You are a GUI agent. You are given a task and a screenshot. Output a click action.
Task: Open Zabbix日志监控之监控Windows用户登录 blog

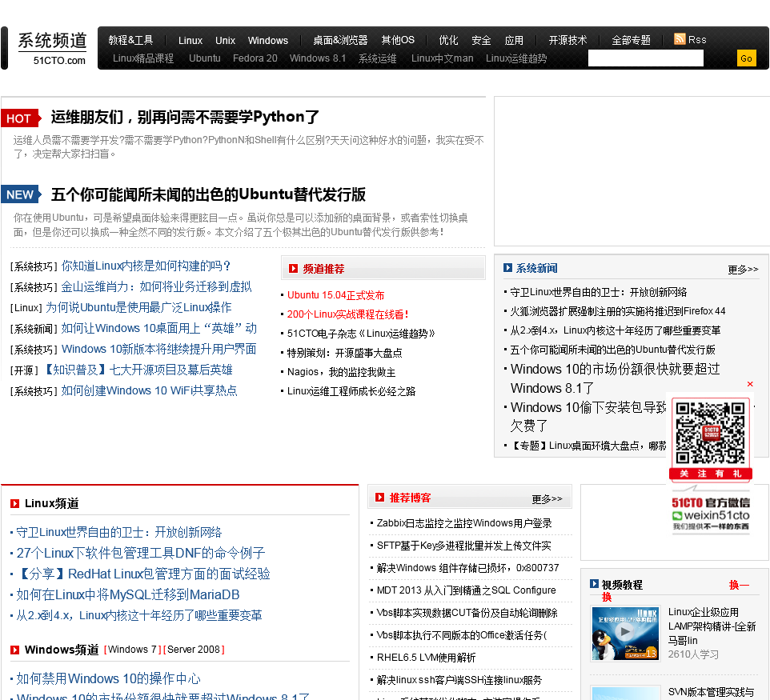464,523
